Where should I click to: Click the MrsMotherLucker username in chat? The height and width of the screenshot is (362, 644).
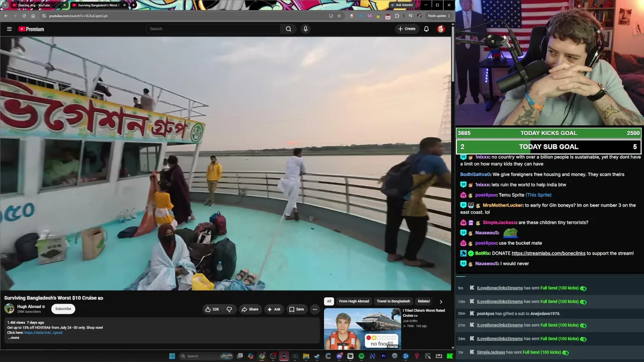coord(503,205)
